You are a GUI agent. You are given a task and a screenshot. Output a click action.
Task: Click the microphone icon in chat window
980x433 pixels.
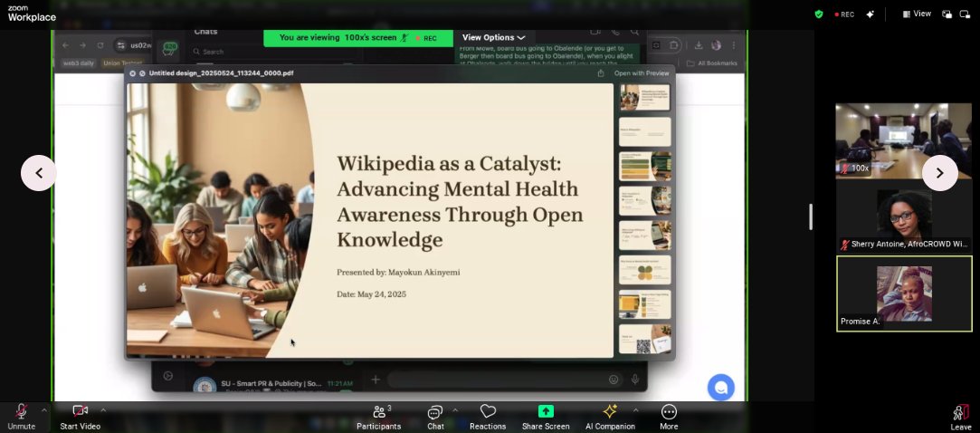[635, 380]
